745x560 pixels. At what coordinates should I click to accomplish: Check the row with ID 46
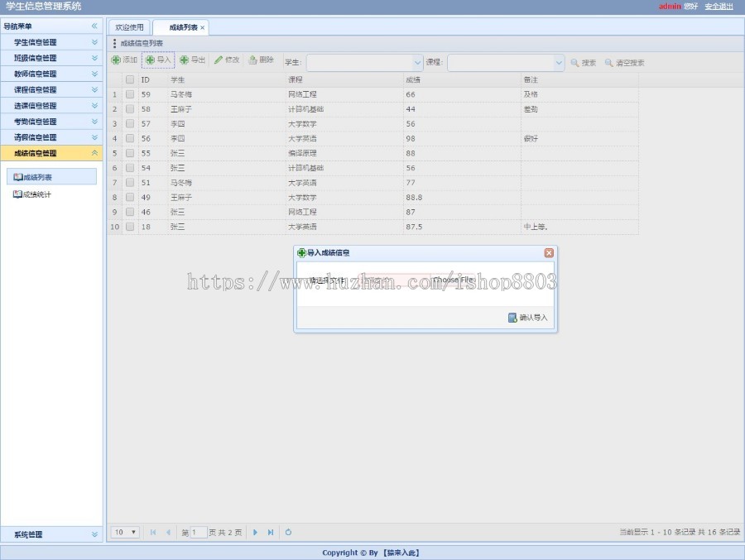[x=130, y=212]
